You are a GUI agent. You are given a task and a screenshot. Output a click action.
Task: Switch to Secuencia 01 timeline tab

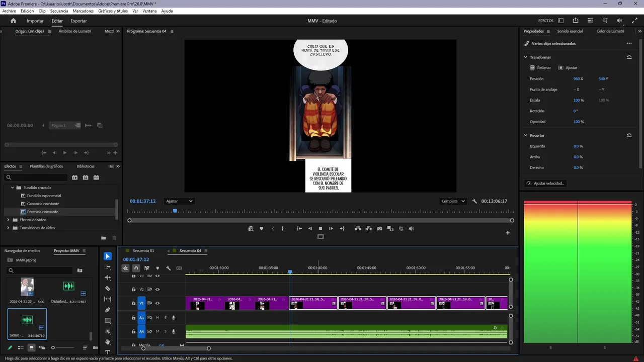143,251
